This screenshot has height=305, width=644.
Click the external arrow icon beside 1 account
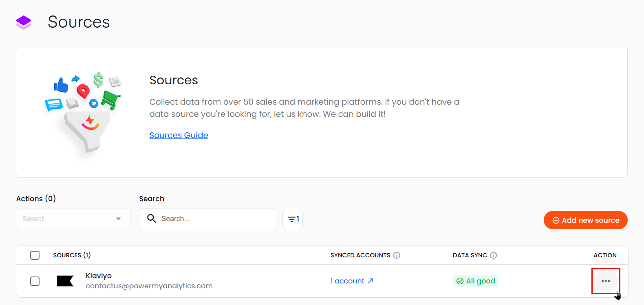(371, 281)
